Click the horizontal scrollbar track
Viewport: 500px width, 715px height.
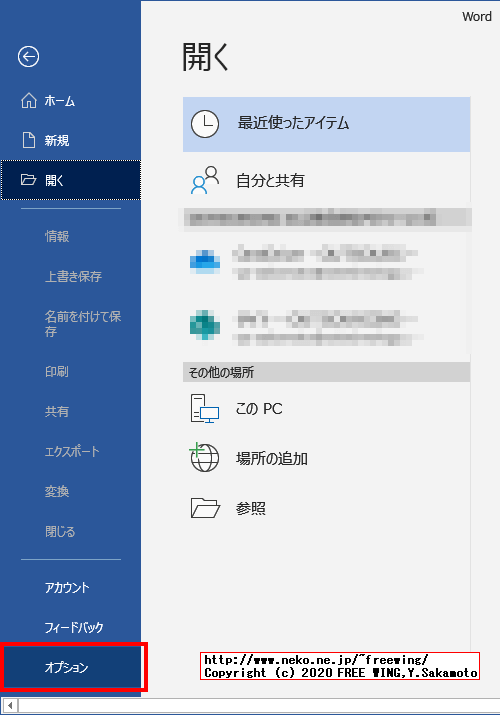pyautogui.click(x=259, y=706)
